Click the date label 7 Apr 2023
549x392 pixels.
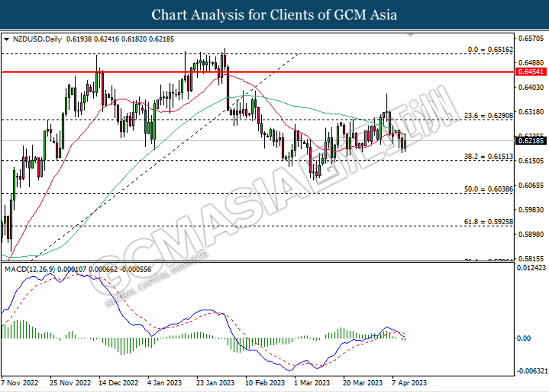coord(409,383)
